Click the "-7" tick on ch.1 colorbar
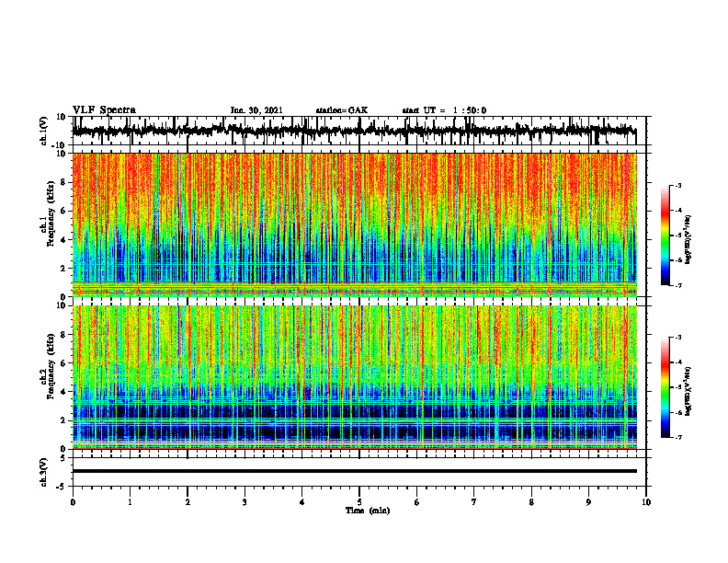Viewport: 728px width, 563px height. [678, 285]
